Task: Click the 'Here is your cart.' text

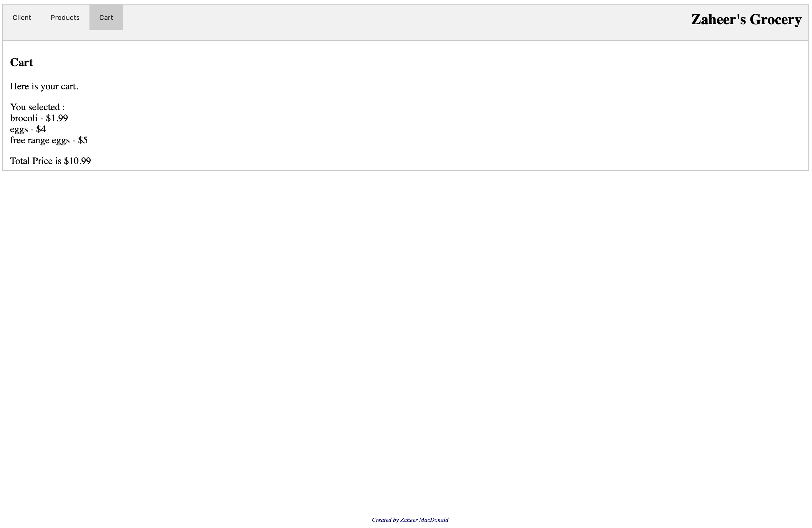Action: (x=44, y=86)
